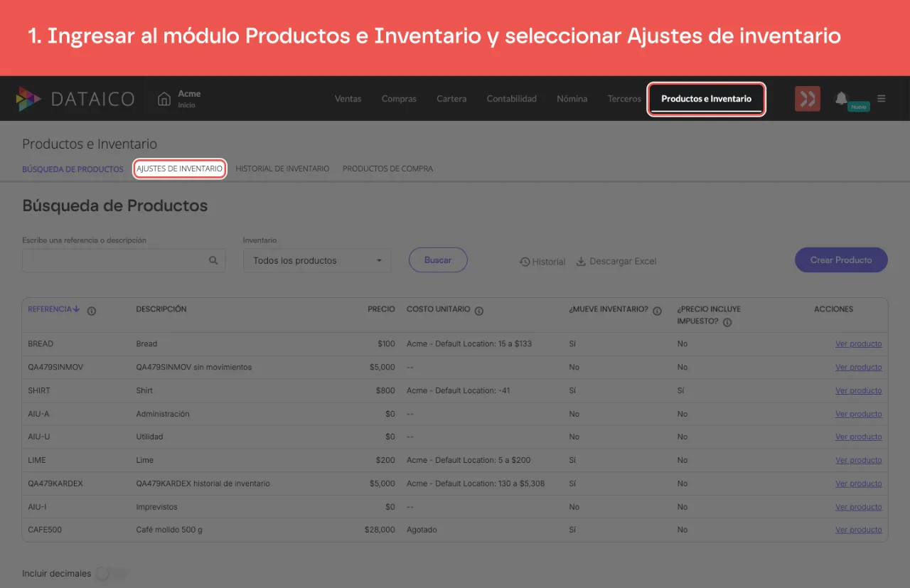Switch to Productos de Compra tab
The width and height of the screenshot is (910, 588).
[387, 169]
